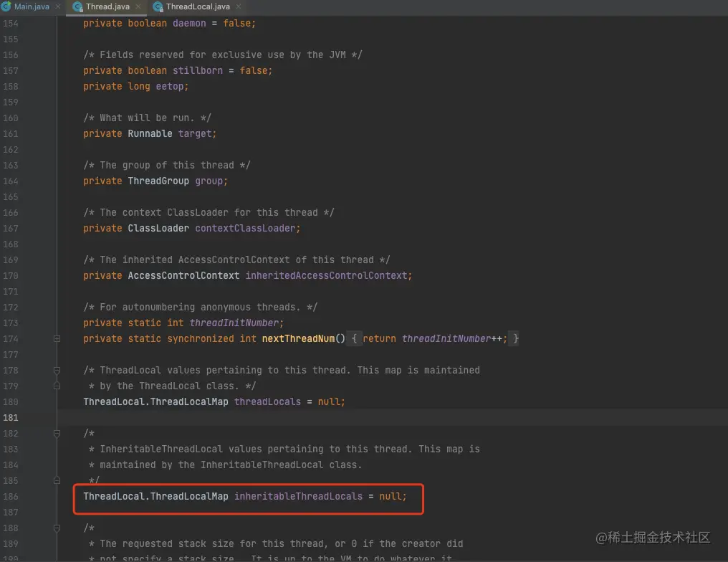728x562 pixels.
Task: Click the 'ThreadGroup' type name
Action: point(158,181)
